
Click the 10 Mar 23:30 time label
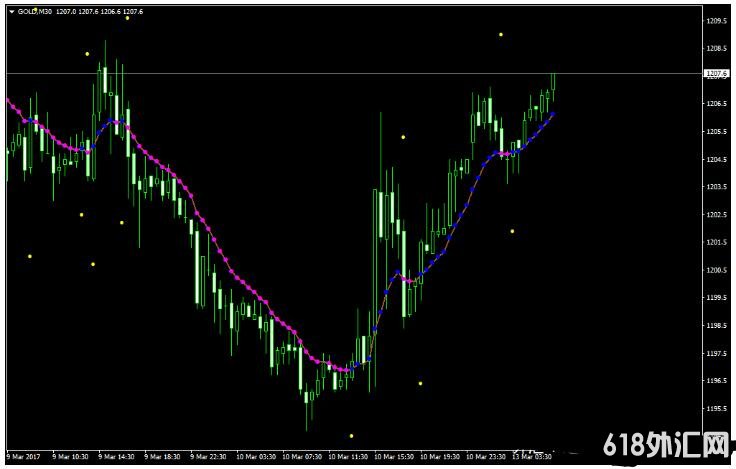[x=485, y=456]
